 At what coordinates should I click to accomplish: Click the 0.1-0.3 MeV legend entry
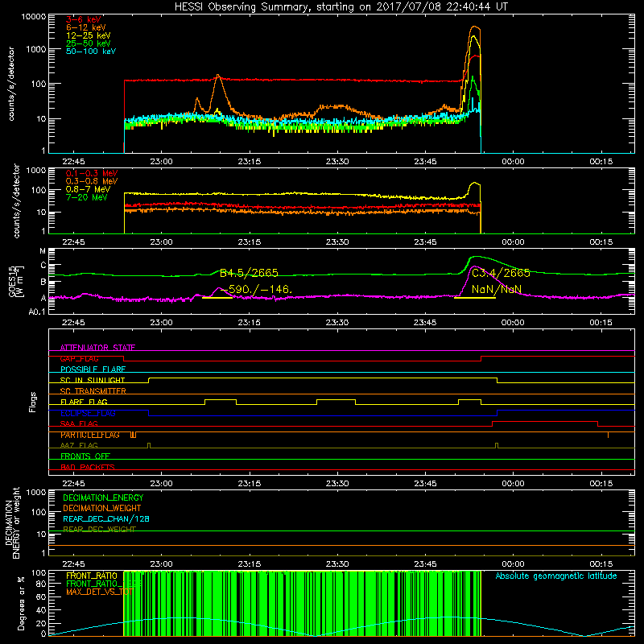tap(92, 173)
